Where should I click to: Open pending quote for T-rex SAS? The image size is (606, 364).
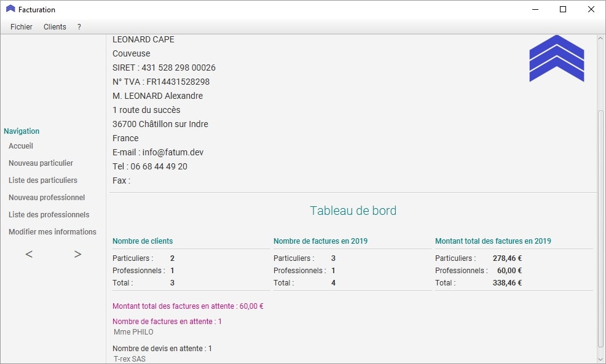click(130, 358)
